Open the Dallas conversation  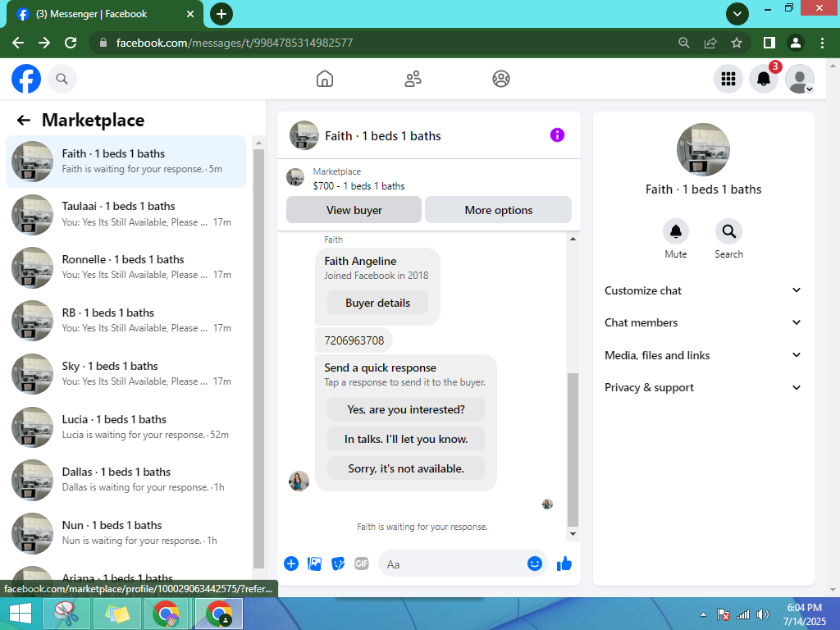point(126,480)
